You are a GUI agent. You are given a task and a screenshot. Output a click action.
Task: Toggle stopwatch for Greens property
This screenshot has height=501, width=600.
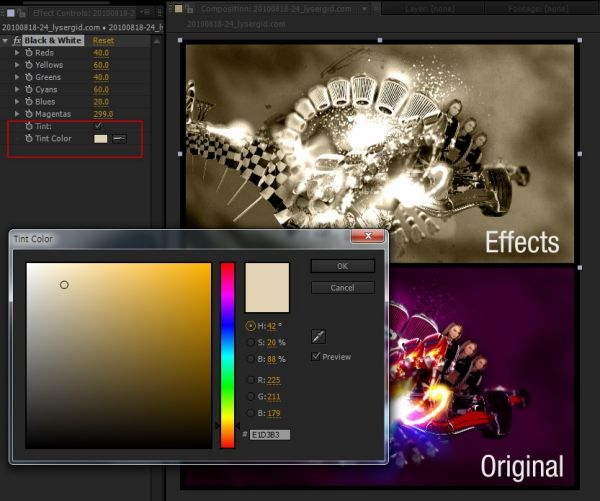(29, 77)
